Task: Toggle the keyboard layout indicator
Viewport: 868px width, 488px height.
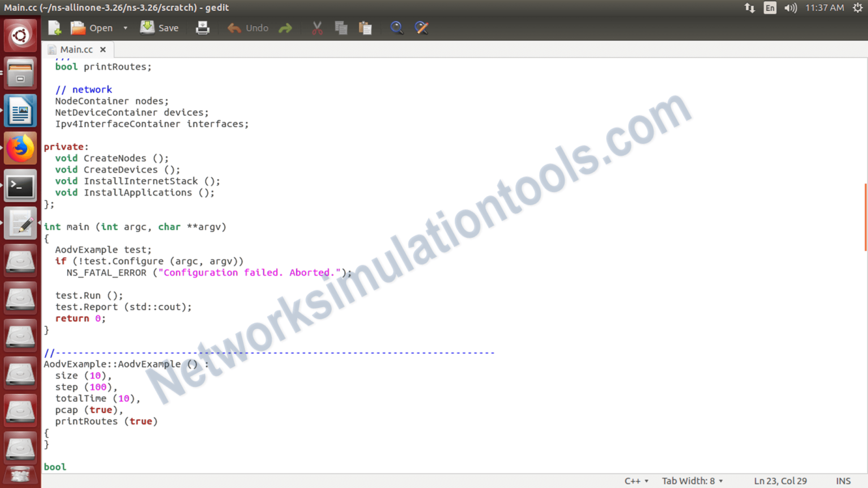Action: point(770,8)
